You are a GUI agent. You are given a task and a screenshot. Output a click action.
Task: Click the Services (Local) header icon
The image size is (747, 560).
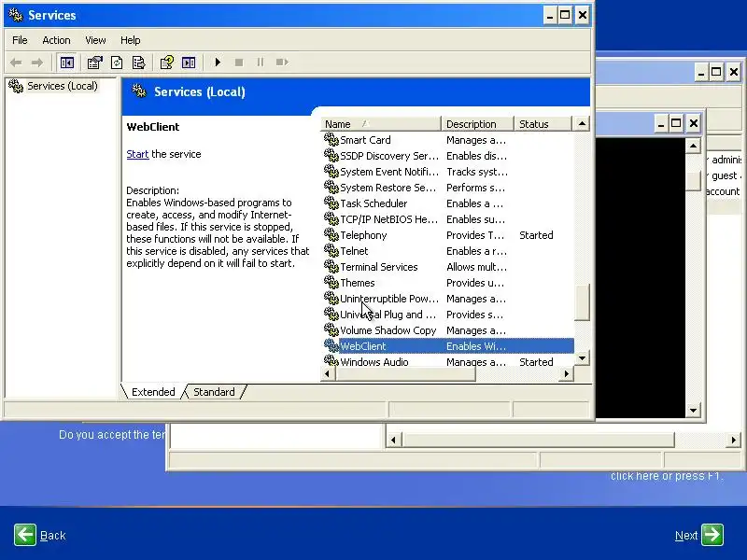click(x=139, y=91)
